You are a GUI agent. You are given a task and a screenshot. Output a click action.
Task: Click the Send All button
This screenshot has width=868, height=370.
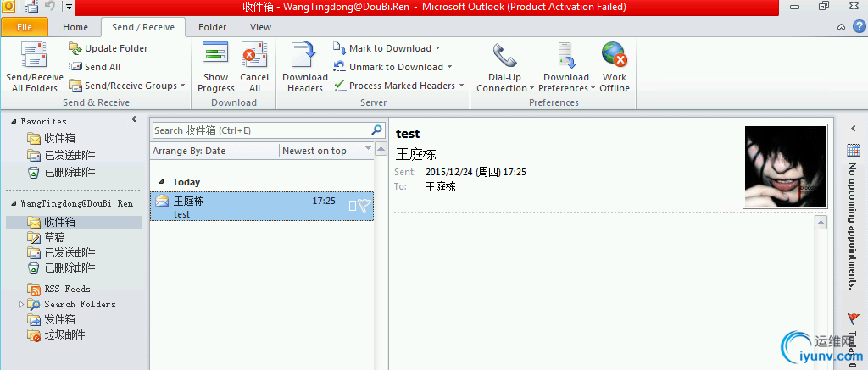pyautogui.click(x=95, y=67)
